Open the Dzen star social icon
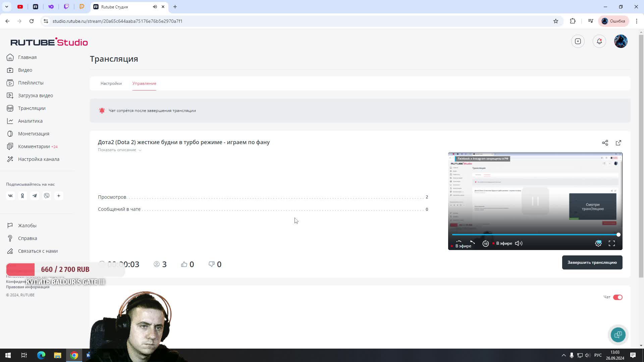The image size is (644, 362). [59, 196]
